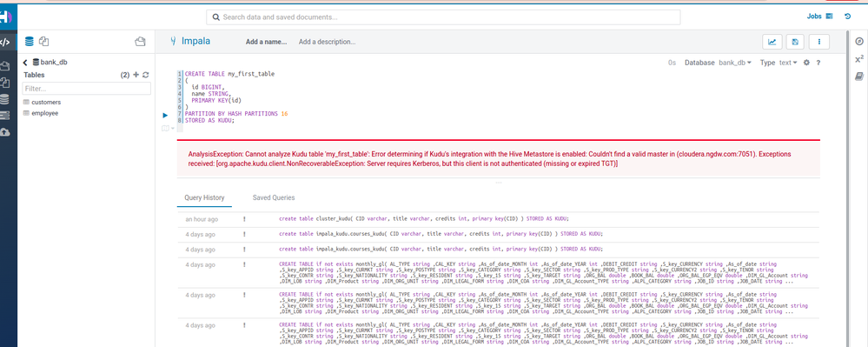The width and height of the screenshot is (868, 347).
Task: Select the files folder icon in the assist panel
Action: pyautogui.click(x=140, y=42)
